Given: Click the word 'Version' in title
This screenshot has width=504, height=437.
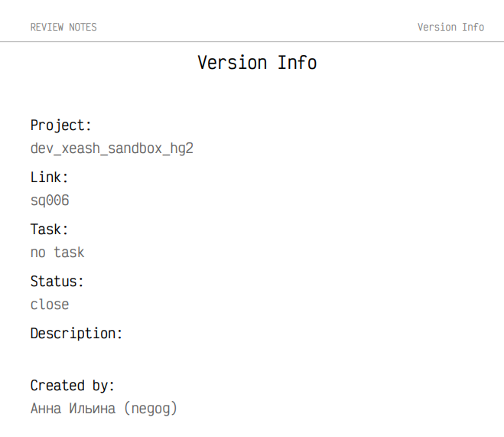Looking at the screenshot, I should pos(232,63).
